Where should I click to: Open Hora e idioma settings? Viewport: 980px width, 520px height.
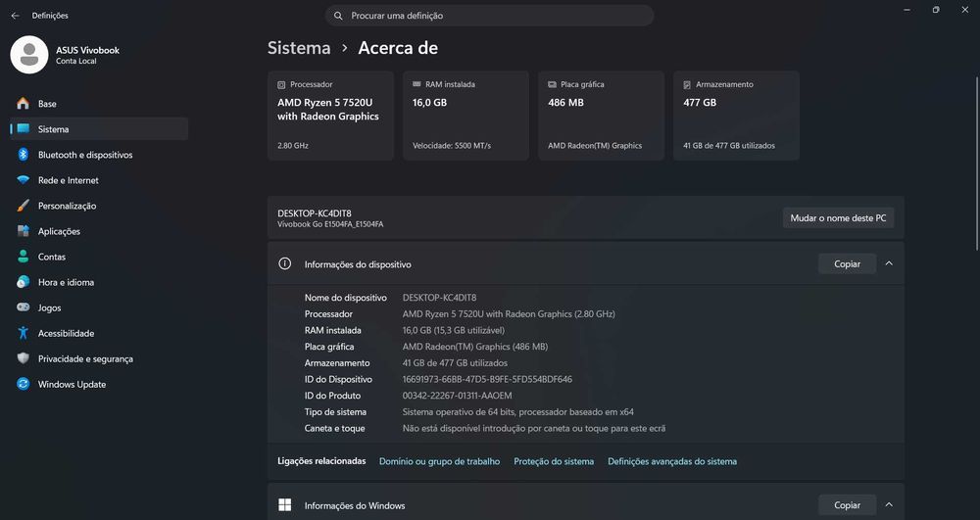pyautogui.click(x=99, y=282)
